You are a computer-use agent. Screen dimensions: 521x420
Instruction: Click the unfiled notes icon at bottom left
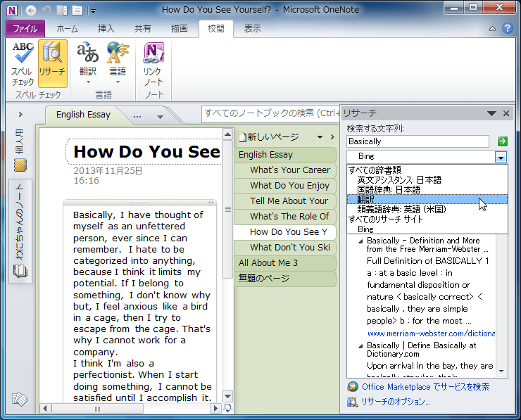point(20,399)
